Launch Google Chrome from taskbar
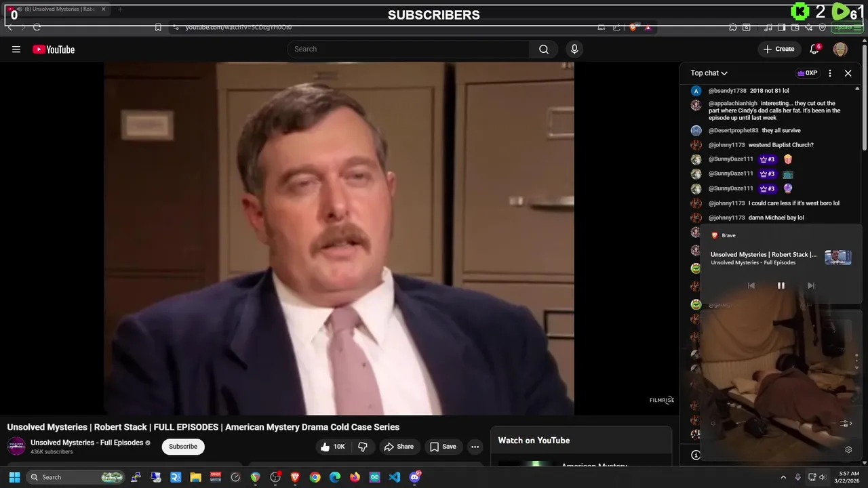Viewport: 868px width, 488px height. (x=315, y=477)
